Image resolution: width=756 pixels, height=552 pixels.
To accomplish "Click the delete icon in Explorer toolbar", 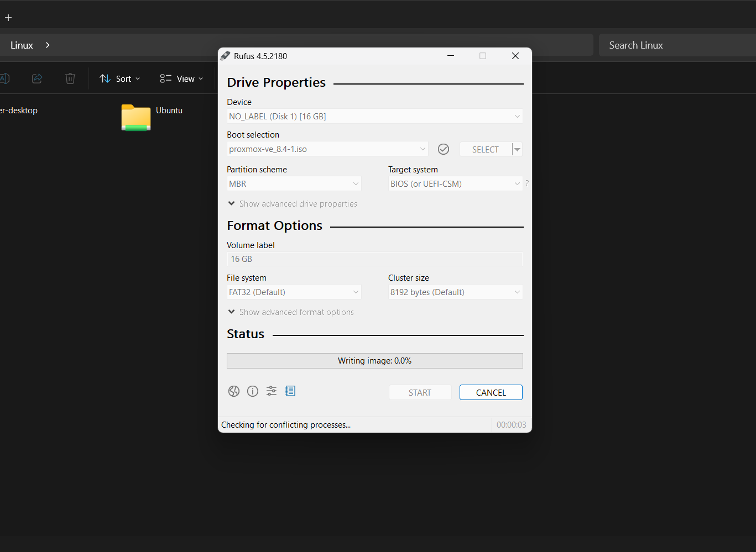I will coord(70,78).
